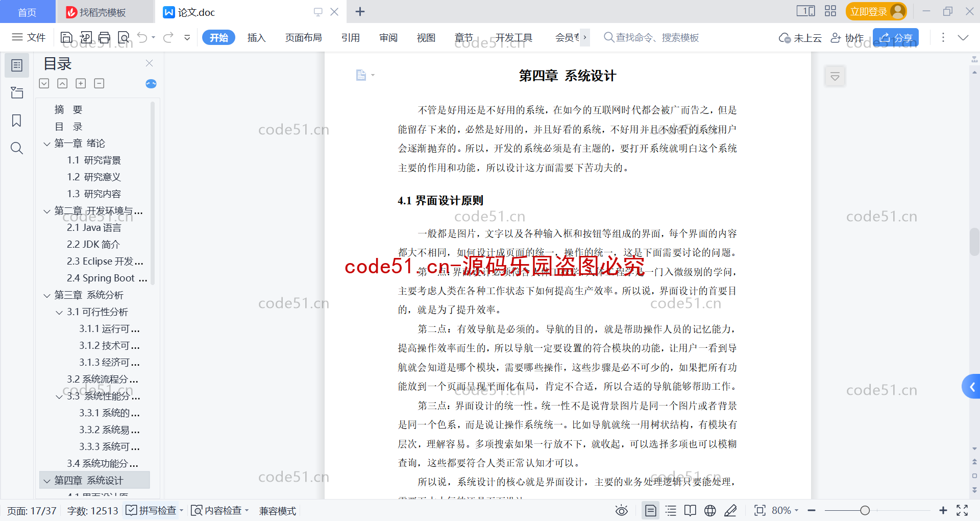The height and width of the screenshot is (521, 980).
Task: Click the right pane filter button
Action: tap(835, 77)
